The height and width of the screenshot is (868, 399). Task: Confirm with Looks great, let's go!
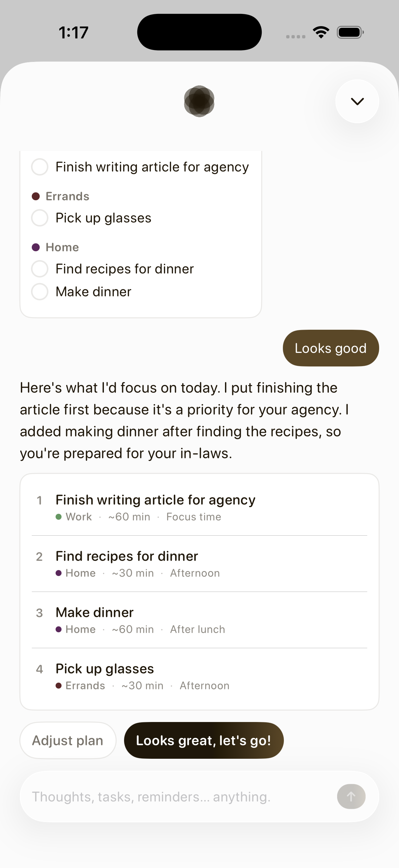tap(204, 740)
